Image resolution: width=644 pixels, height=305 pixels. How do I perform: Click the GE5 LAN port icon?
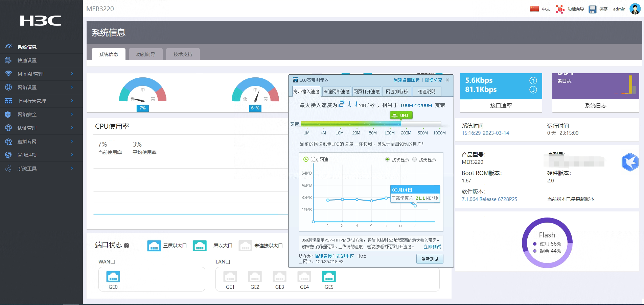[329, 277]
